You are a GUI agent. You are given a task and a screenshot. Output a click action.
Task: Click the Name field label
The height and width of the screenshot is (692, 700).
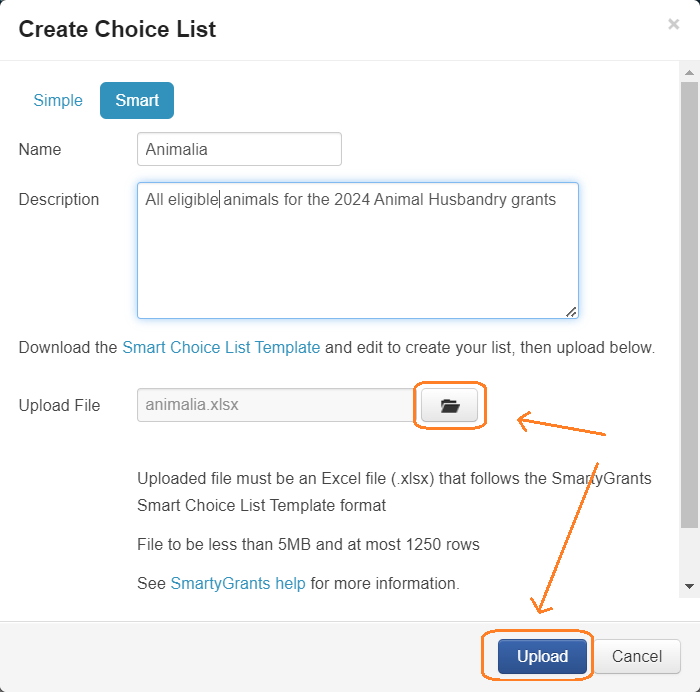pos(40,149)
